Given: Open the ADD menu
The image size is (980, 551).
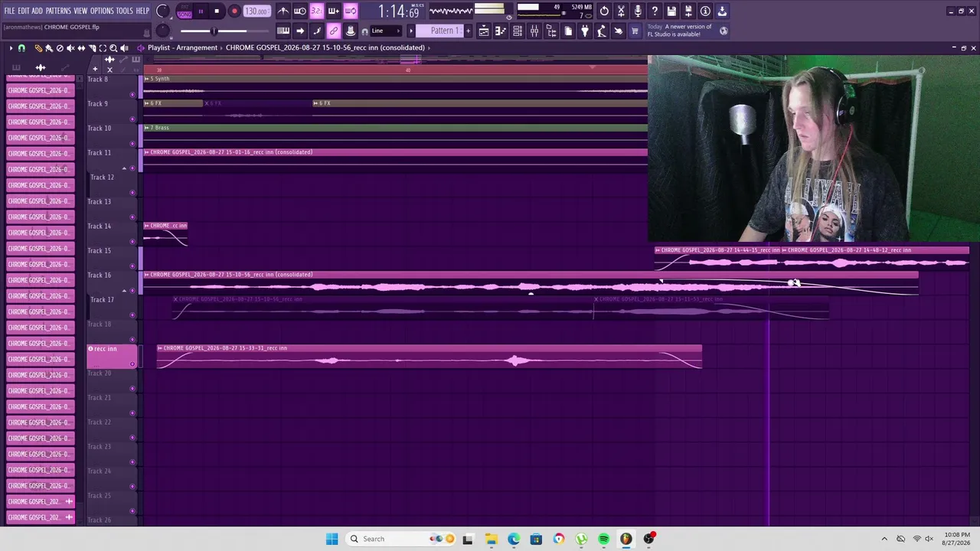Looking at the screenshot, I should (x=38, y=11).
